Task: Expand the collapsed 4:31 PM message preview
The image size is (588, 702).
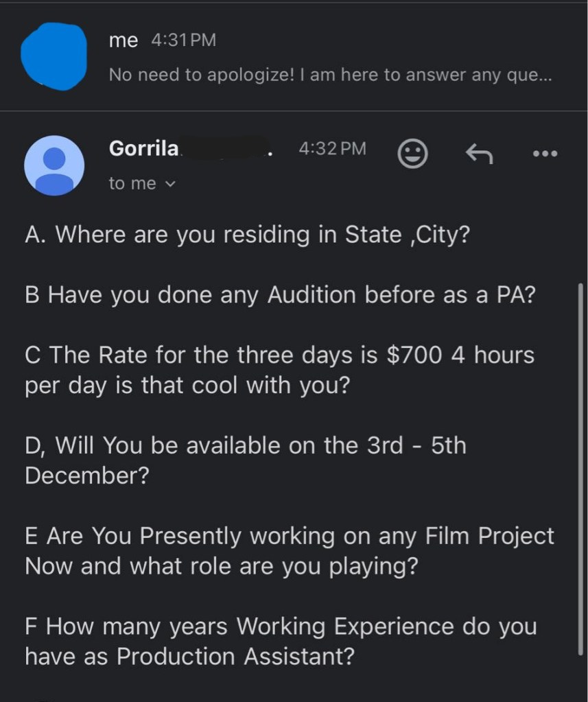Action: point(331,75)
